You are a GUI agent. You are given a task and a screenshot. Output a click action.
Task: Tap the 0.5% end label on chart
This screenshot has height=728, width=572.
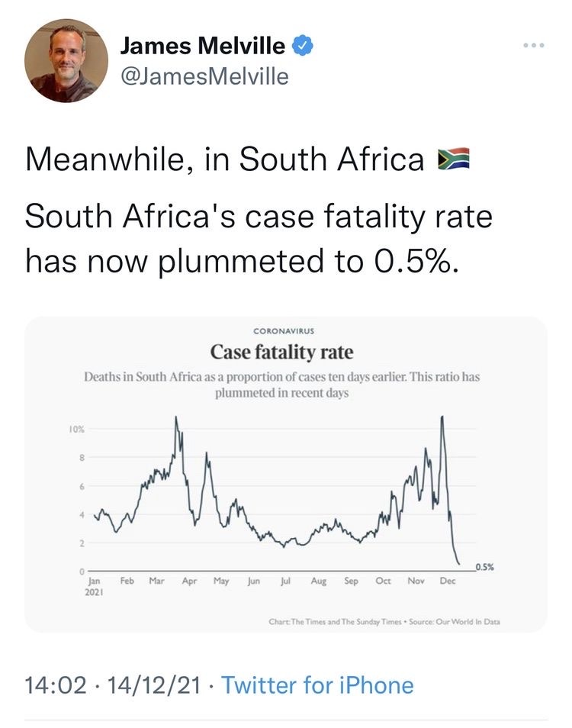coord(485,566)
